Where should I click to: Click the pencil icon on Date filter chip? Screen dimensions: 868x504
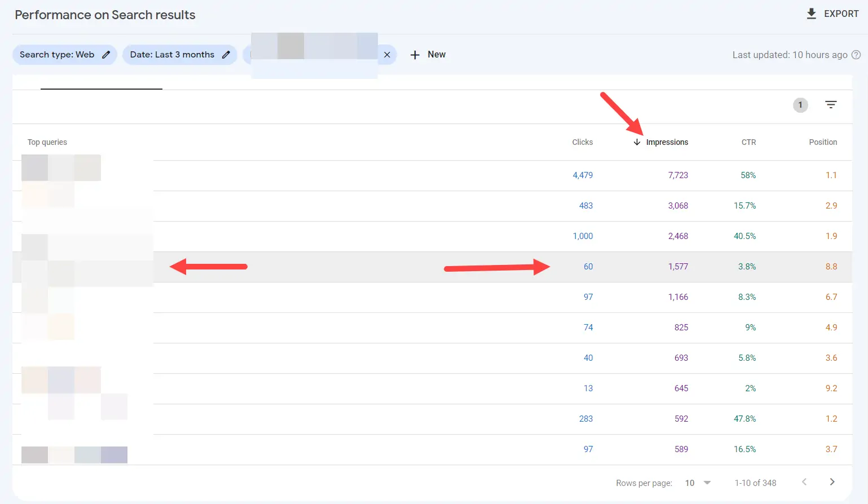click(x=227, y=55)
